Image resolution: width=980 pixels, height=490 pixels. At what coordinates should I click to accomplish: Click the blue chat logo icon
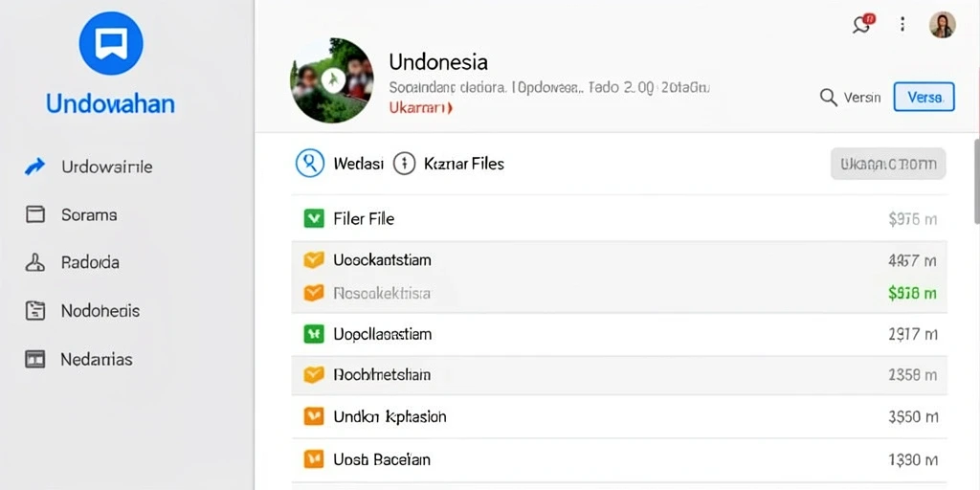tap(111, 43)
